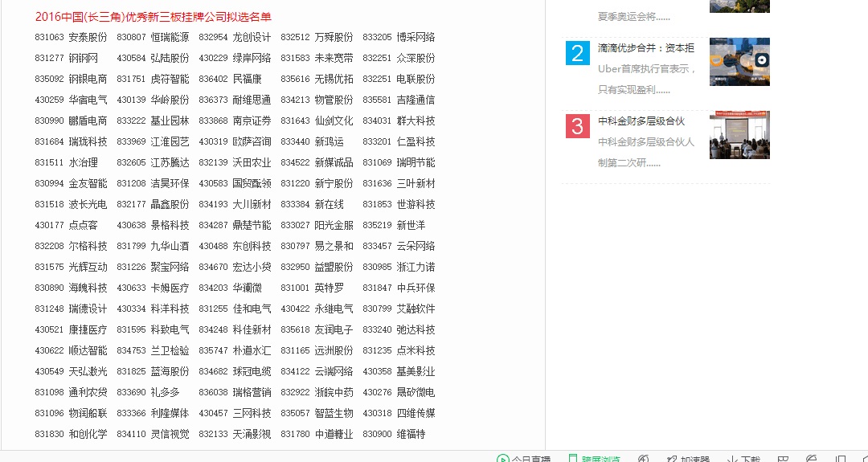
Task: Click company name 礼多多
Action: click(165, 393)
